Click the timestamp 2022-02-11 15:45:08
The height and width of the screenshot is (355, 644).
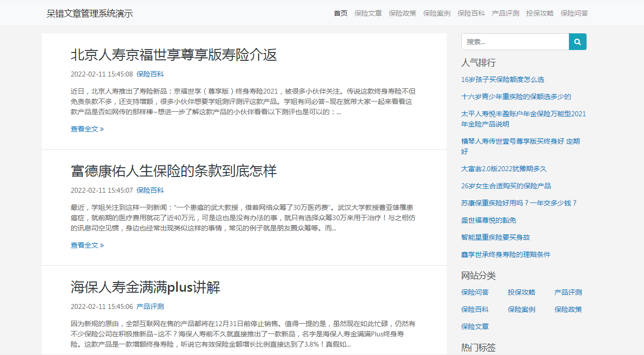tap(102, 74)
